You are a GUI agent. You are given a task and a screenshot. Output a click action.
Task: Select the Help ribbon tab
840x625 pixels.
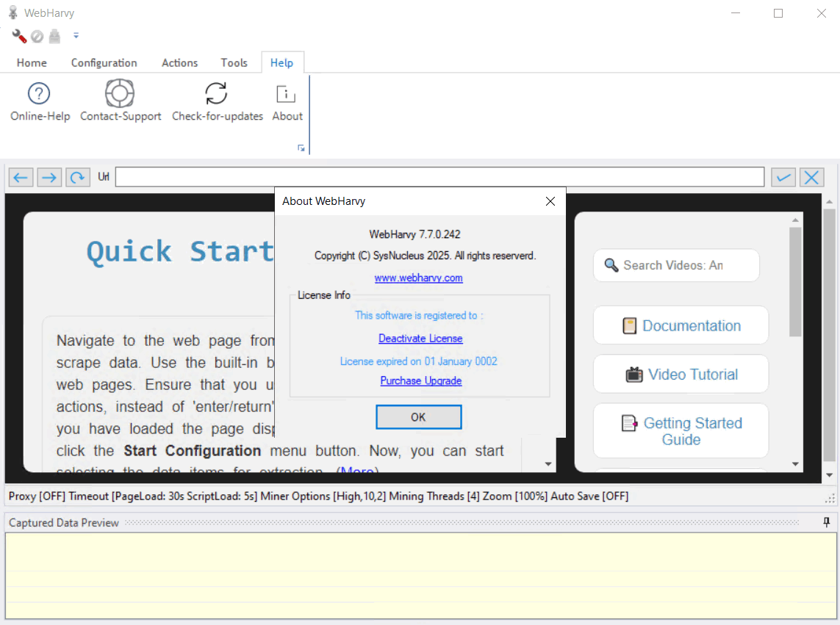tap(281, 62)
